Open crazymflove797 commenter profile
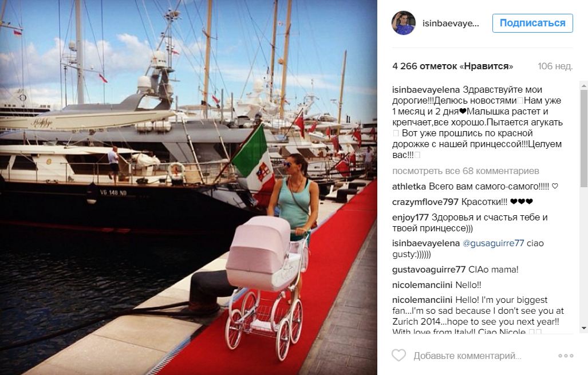Viewport: 588px width, 375px height. (425, 202)
